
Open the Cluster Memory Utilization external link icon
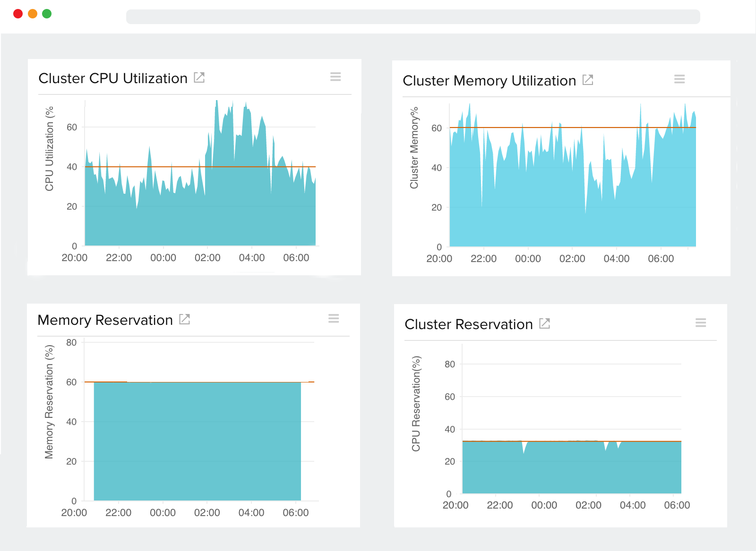587,80
